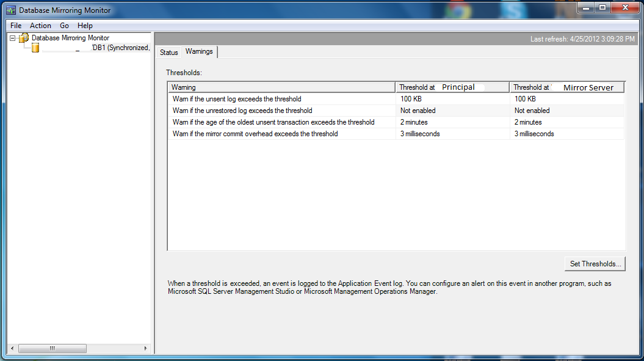644x361 pixels.
Task: Click the Warning column header
Action: (x=281, y=86)
